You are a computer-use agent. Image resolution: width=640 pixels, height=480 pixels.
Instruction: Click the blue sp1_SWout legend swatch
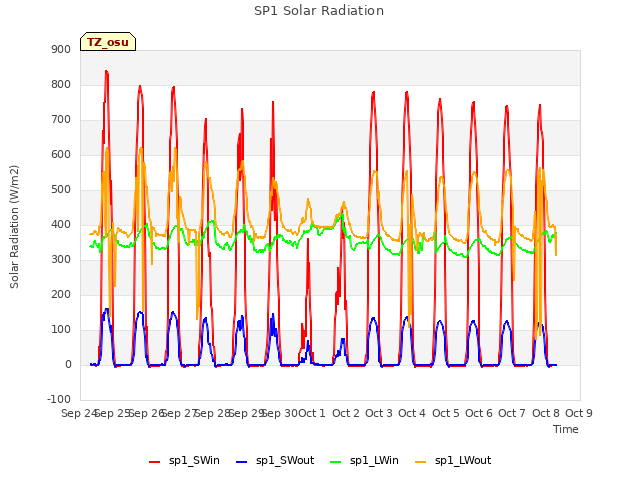coord(242,462)
